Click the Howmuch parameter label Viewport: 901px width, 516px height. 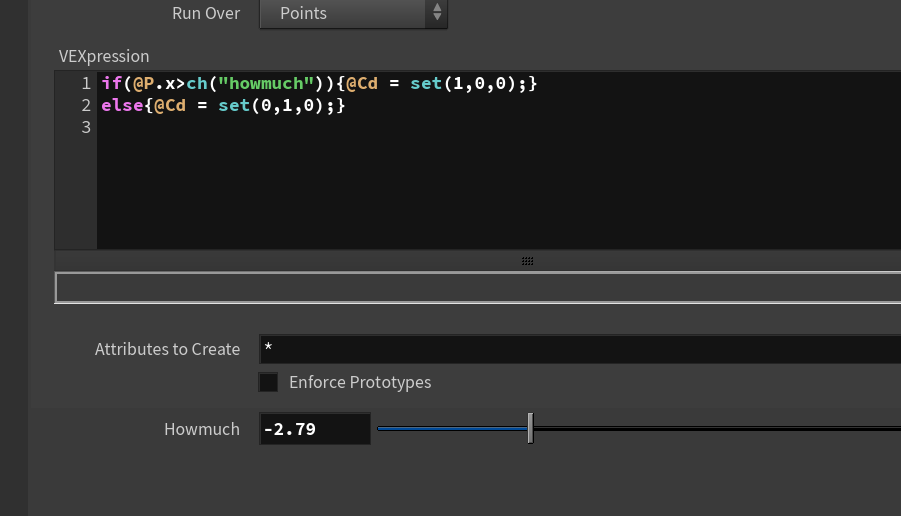[x=202, y=429]
